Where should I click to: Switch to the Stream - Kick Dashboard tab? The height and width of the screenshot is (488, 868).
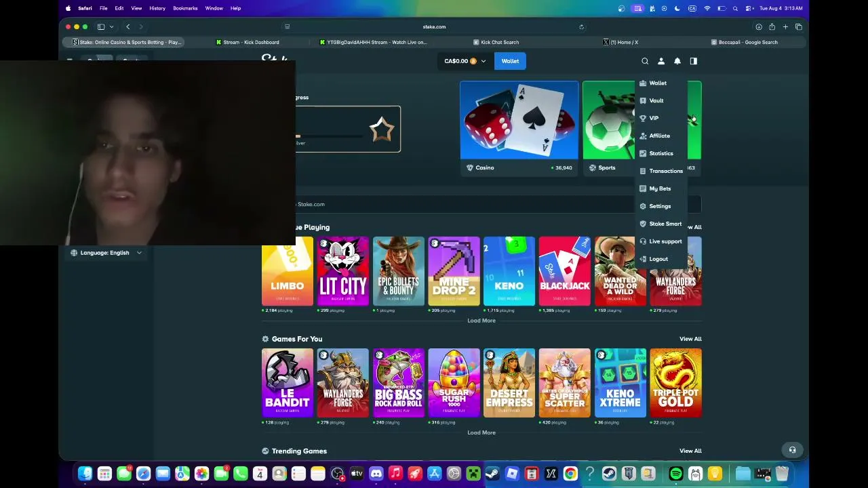[247, 42]
